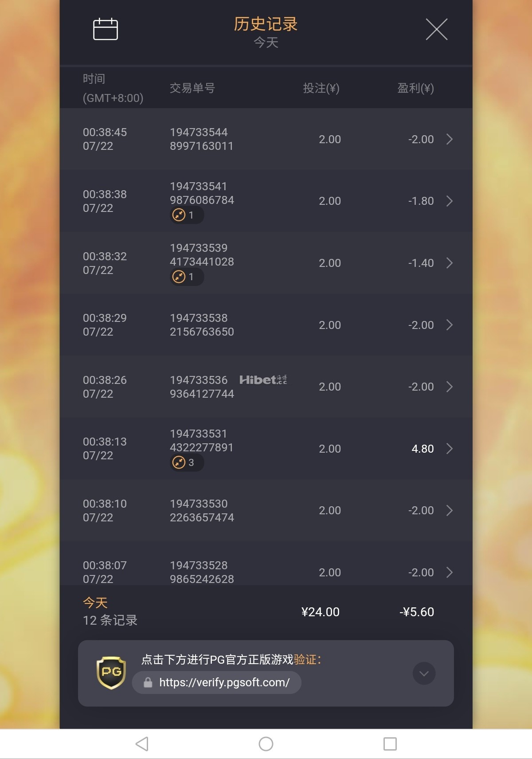
Task: Tap the free spin icon for record 194733531
Action: pyautogui.click(x=179, y=463)
